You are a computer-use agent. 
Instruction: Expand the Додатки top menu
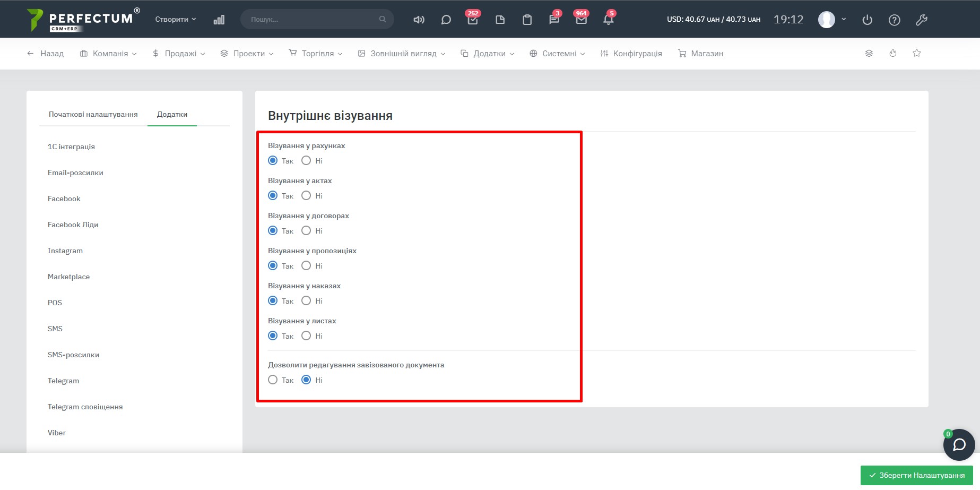click(488, 53)
